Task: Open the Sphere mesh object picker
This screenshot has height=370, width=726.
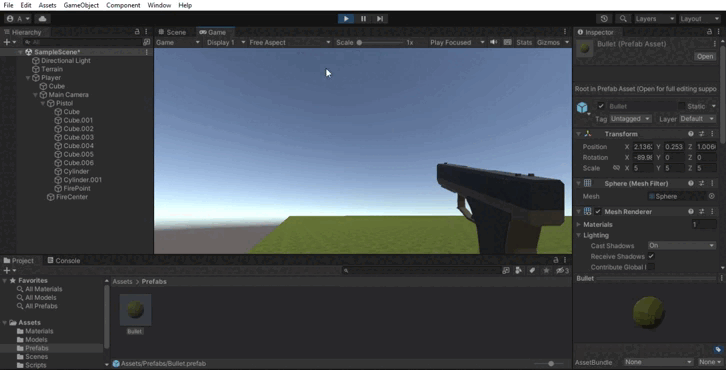Action: [712, 196]
